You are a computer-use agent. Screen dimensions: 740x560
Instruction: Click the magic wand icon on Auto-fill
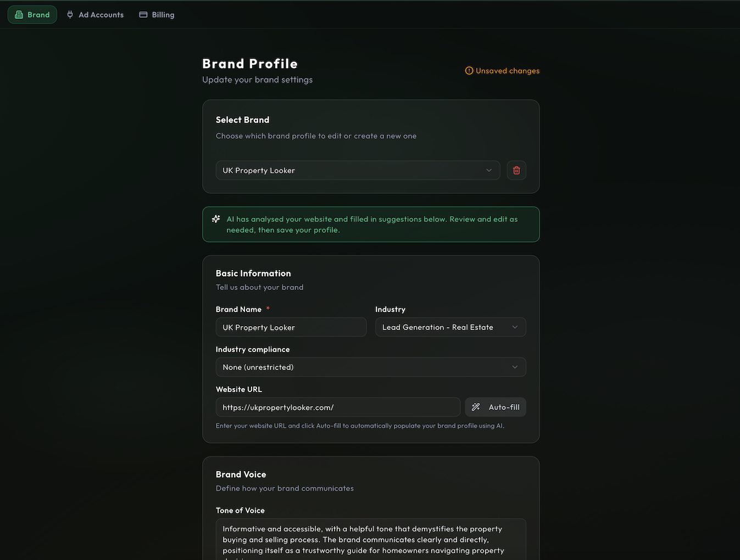coord(476,407)
